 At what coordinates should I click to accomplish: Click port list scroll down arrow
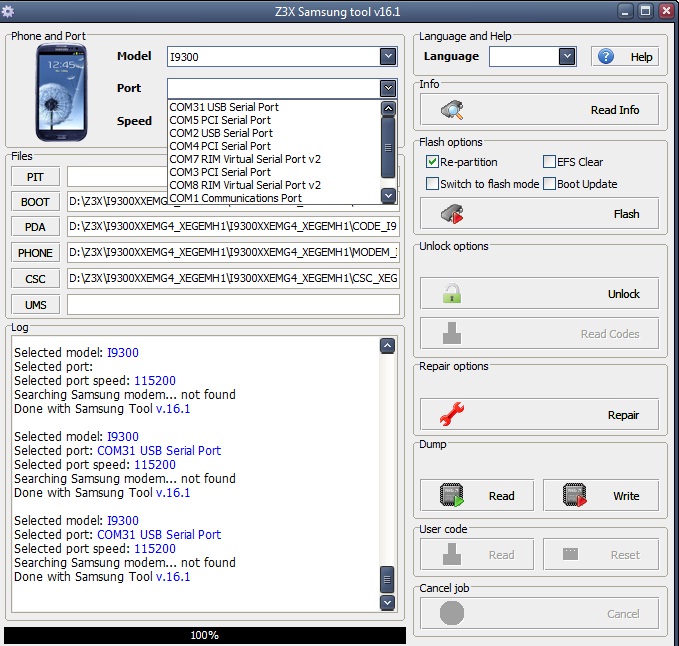coord(388,196)
